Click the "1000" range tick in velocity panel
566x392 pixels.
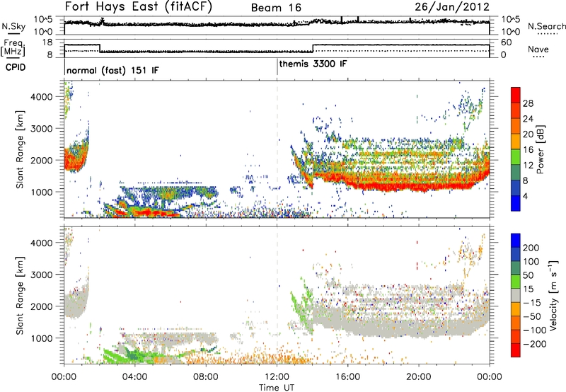pos(42,338)
